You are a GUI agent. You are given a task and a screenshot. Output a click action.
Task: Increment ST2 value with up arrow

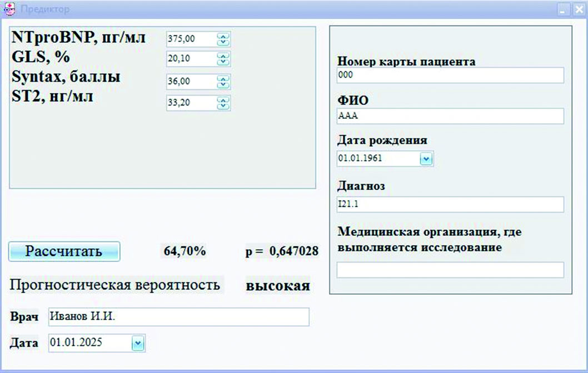[x=223, y=99]
